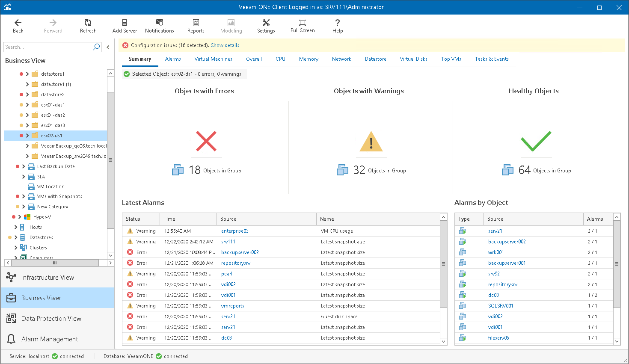Screen dimensions: 629x364
Task: Switch to Full Screen mode
Action: [x=303, y=23]
